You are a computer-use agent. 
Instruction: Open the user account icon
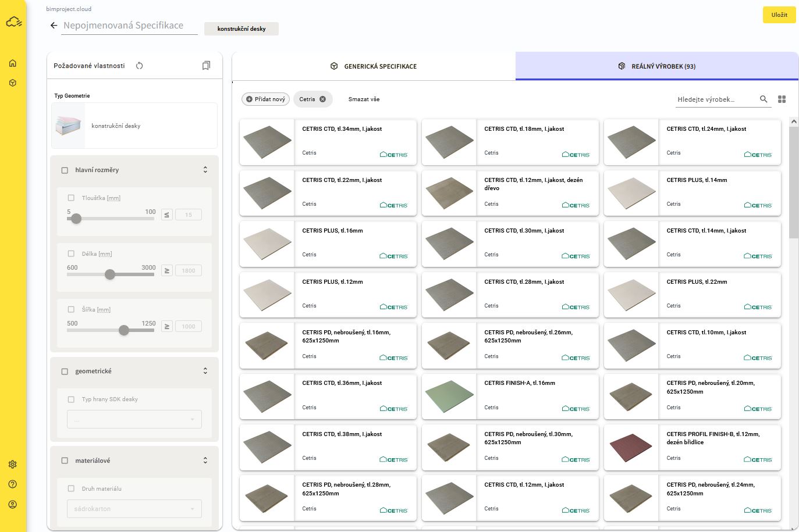coord(13,504)
